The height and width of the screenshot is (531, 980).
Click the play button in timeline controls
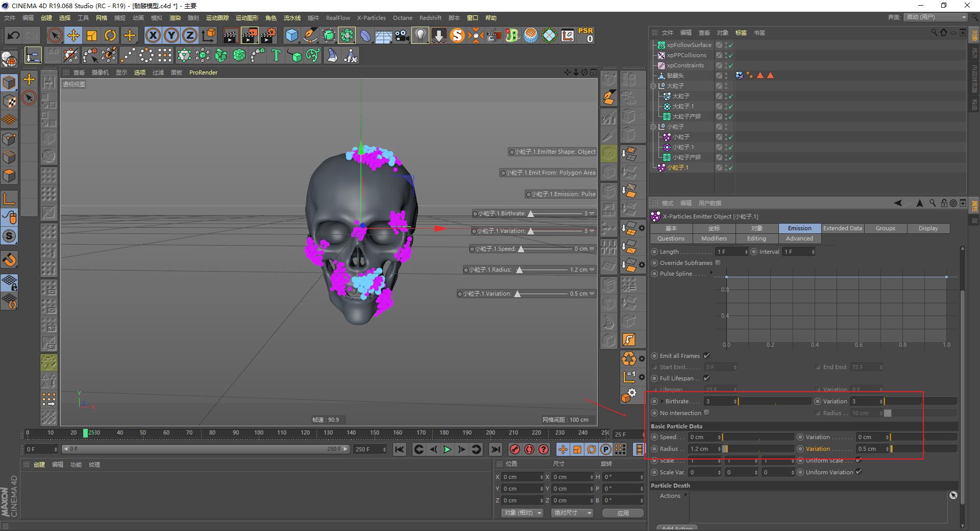point(447,449)
